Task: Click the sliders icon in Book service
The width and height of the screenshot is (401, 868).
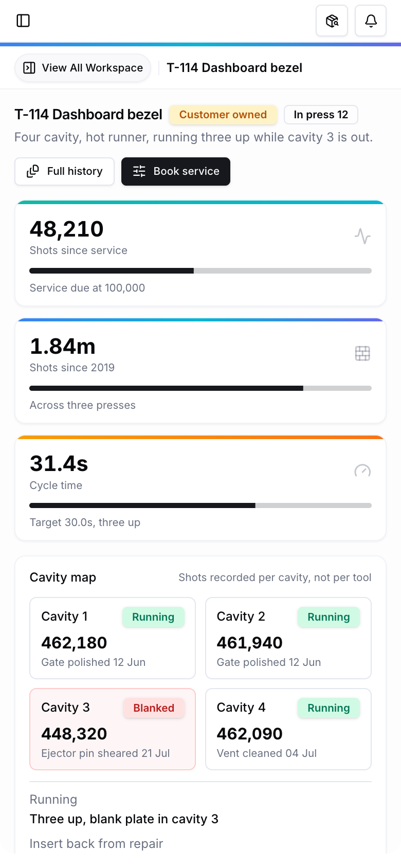Action: [139, 171]
